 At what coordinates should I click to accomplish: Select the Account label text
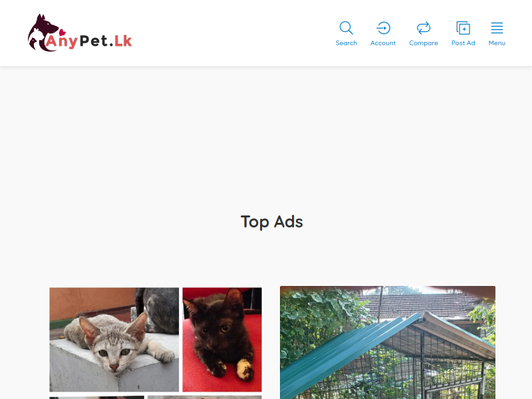coord(383,43)
